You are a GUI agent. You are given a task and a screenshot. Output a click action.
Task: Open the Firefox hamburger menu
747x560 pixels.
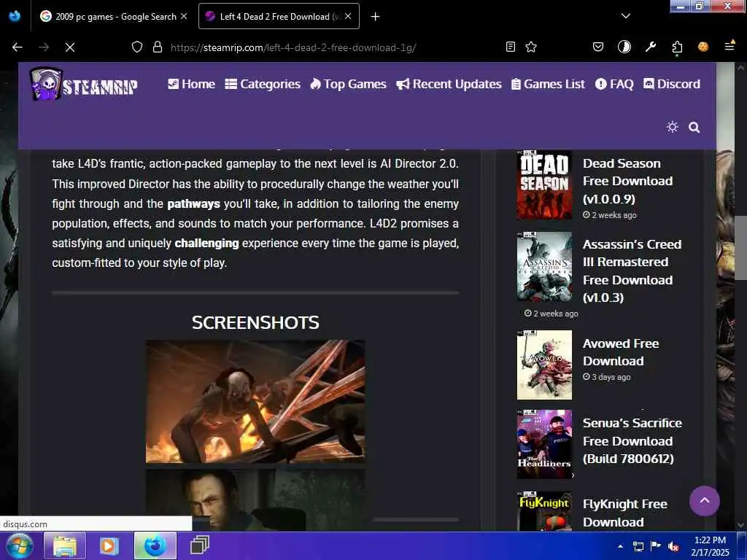(729, 46)
